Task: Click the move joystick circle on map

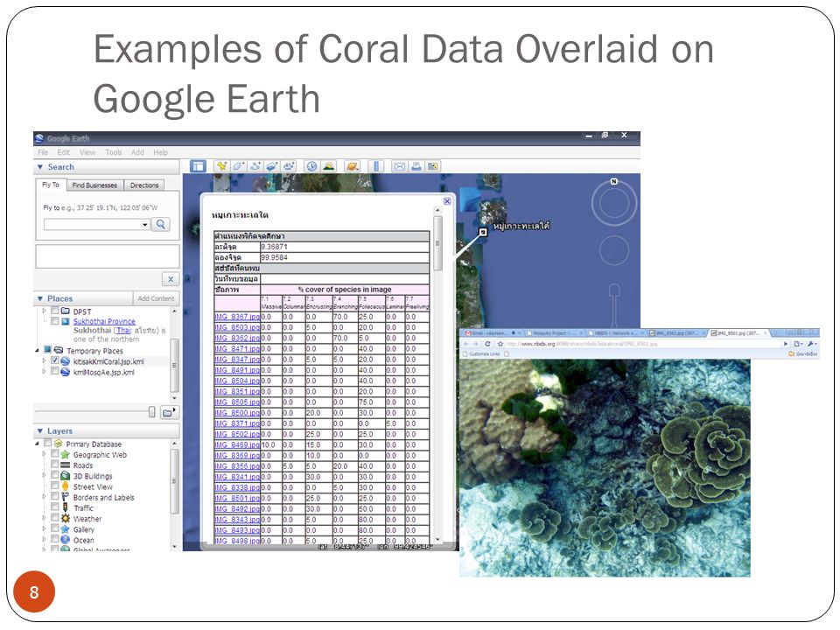Action: pyautogui.click(x=614, y=250)
